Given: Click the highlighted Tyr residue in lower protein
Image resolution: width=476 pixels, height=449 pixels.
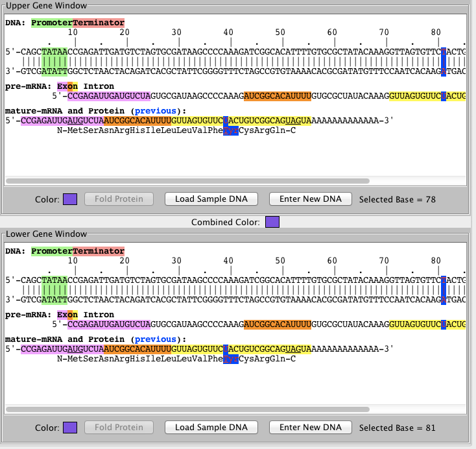Looking at the screenshot, I should coord(231,359).
